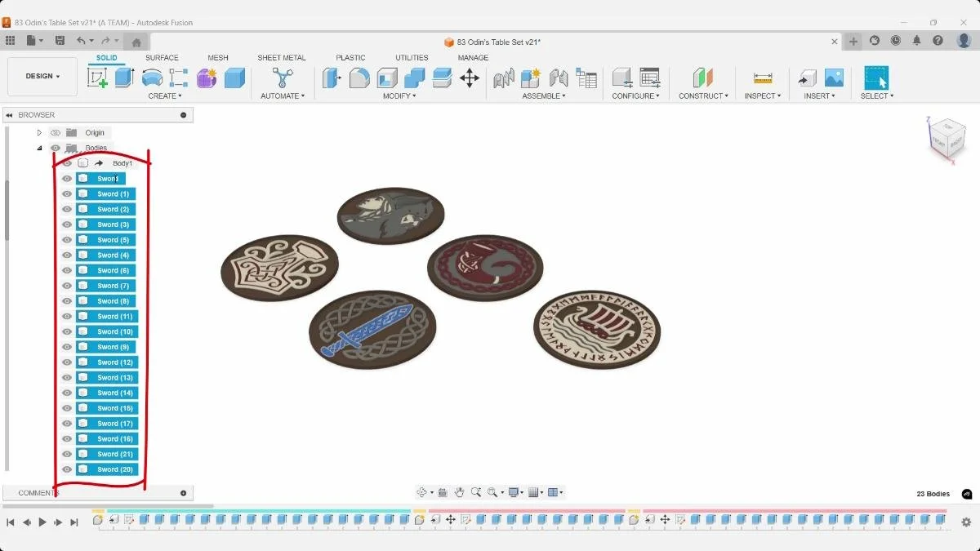Save the document with the disk icon
This screenshot has height=551, width=980.
click(x=60, y=40)
